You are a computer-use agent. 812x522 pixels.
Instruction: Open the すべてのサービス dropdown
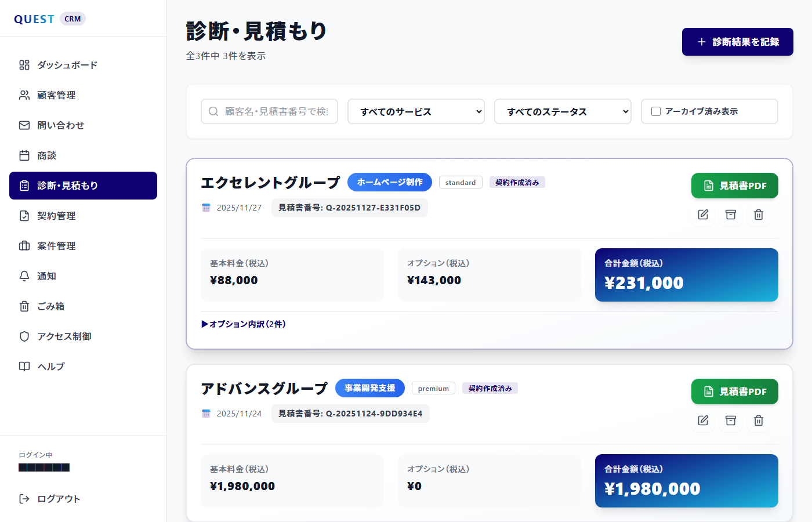pyautogui.click(x=415, y=111)
